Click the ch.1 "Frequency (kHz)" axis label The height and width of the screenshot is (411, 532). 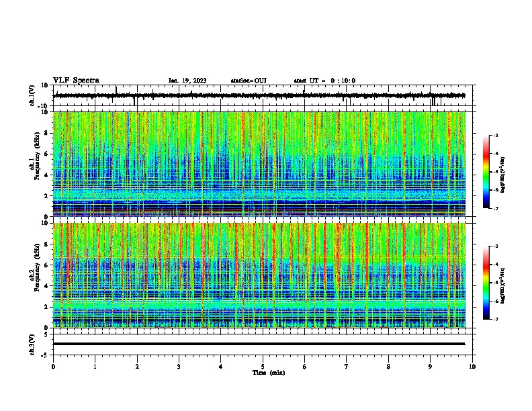coord(37,156)
